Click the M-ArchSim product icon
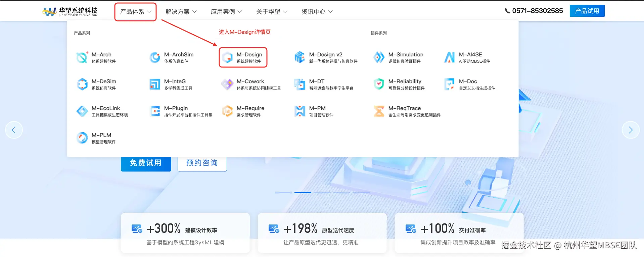 tap(155, 57)
